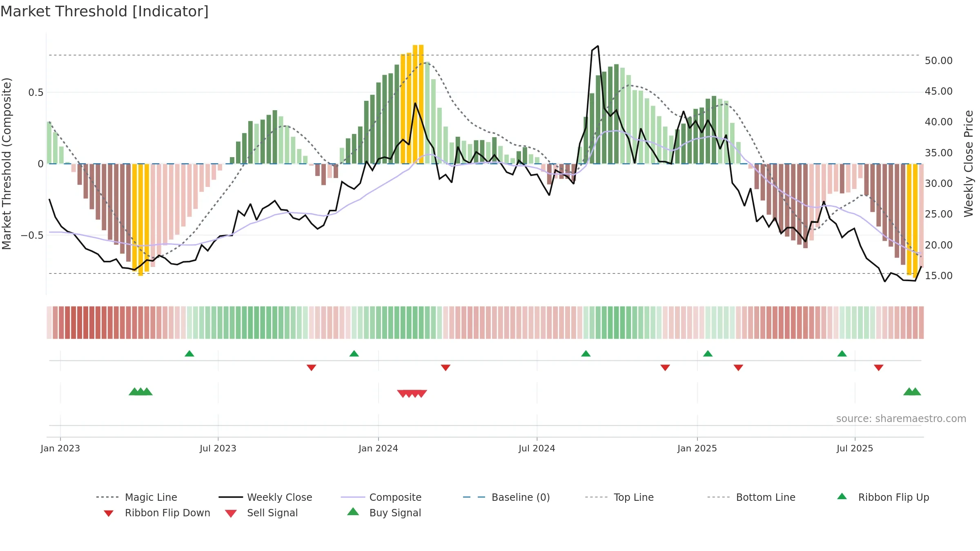Click the ribbon flip up marker near August 2024
Image resolution: width=980 pixels, height=551 pixels.
click(586, 353)
